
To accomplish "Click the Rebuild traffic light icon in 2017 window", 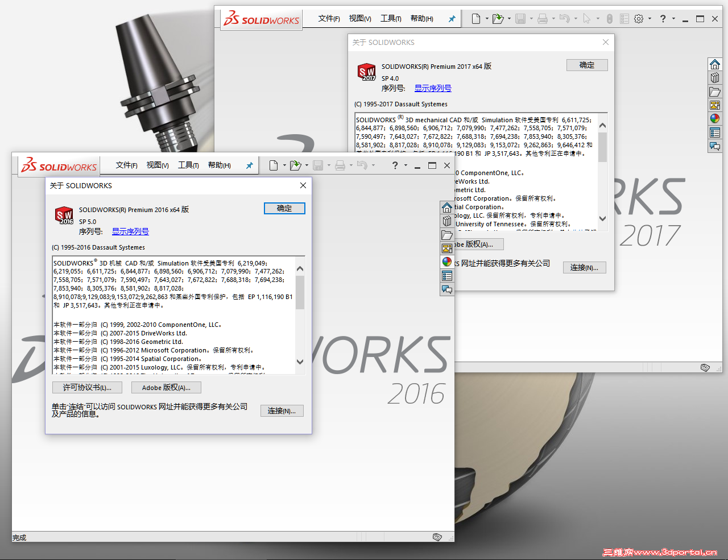I will [609, 19].
